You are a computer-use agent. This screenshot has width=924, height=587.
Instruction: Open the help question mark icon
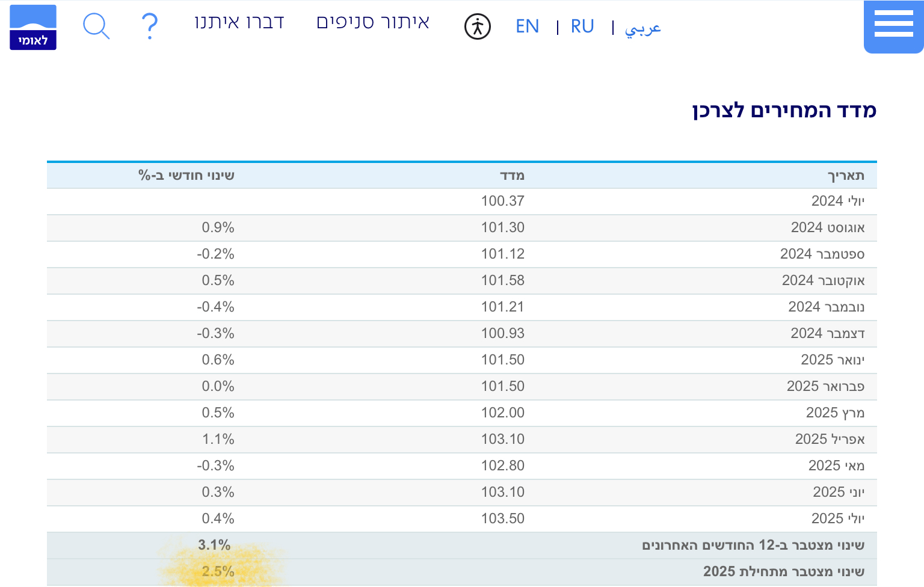pyautogui.click(x=149, y=26)
